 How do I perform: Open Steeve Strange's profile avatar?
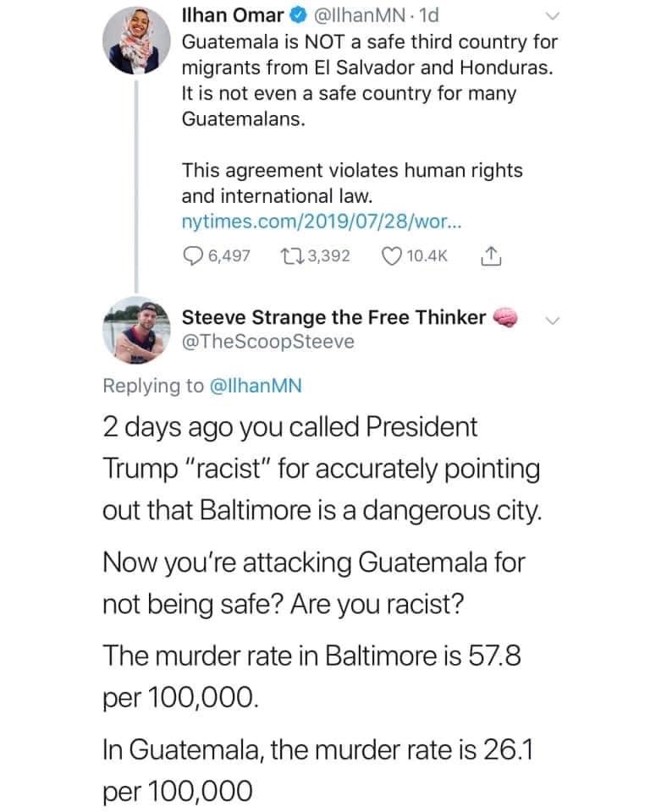coord(139,330)
